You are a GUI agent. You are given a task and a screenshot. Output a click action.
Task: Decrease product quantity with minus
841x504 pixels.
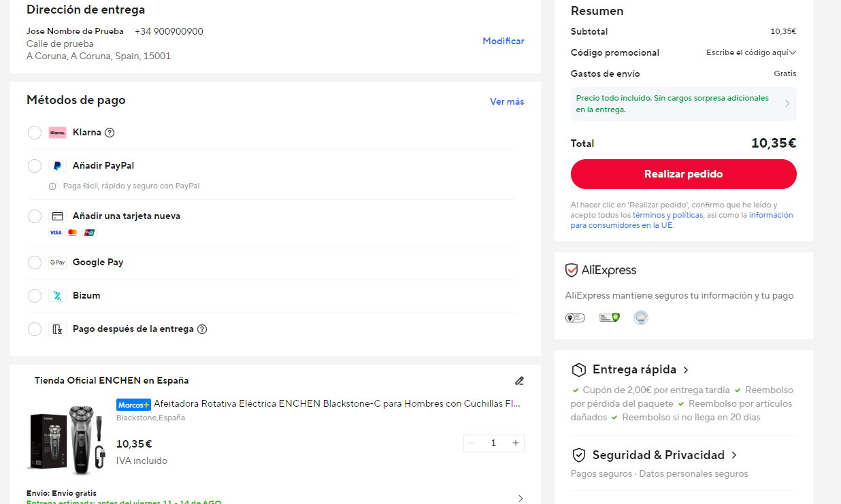473,443
